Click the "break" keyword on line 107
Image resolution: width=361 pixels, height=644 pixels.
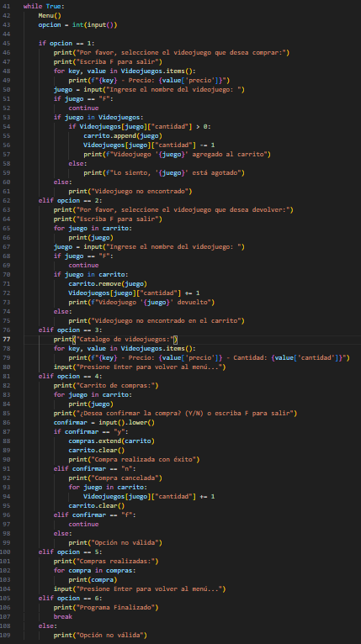click(62, 616)
